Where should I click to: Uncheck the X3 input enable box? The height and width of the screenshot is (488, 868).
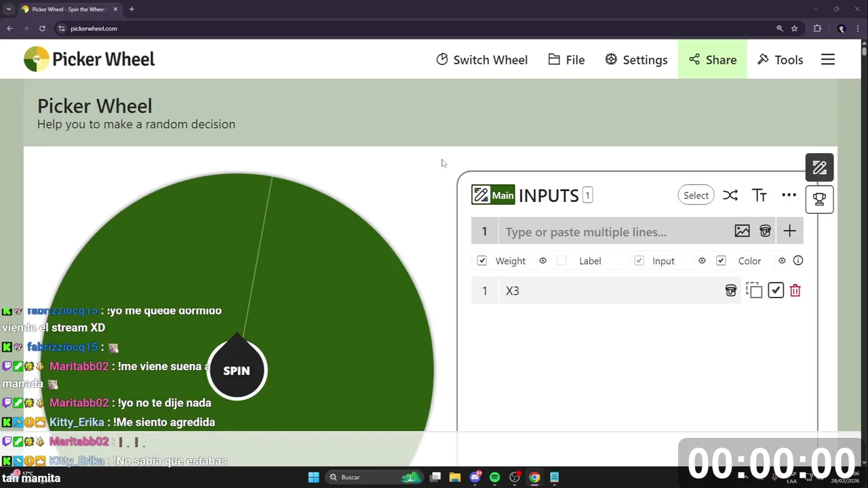776,290
